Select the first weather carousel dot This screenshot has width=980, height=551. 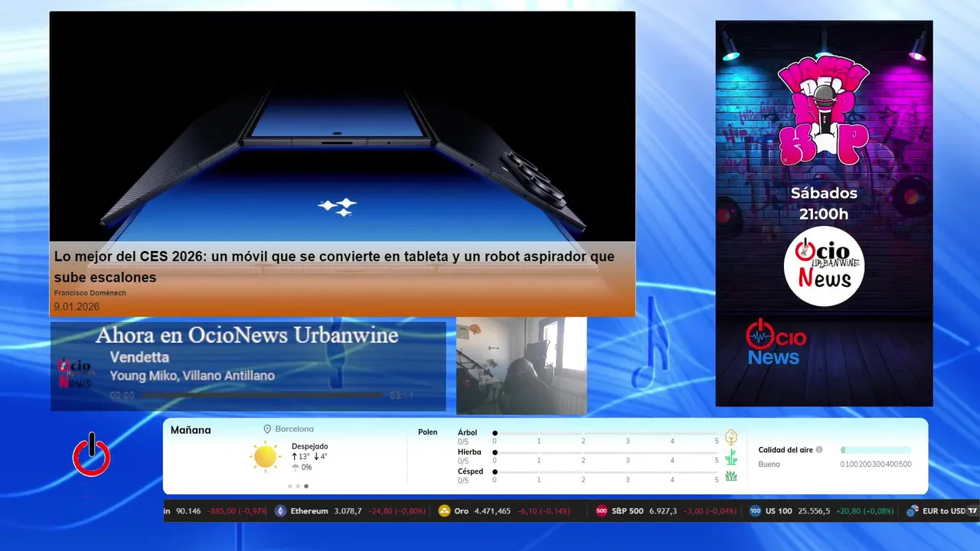pyautogui.click(x=289, y=486)
